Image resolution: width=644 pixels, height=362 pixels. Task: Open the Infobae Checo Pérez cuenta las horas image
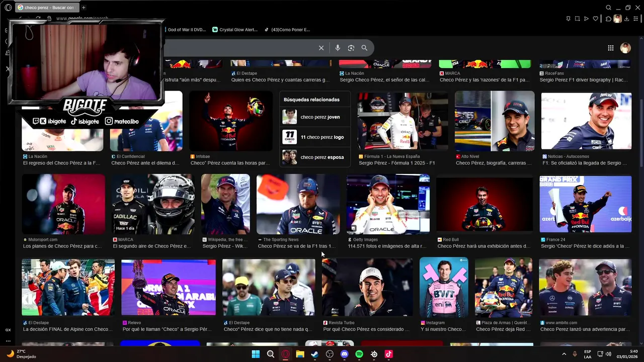coord(231,121)
